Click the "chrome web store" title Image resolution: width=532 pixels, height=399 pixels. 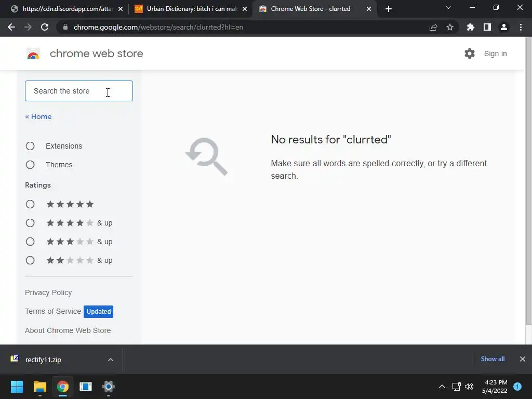[x=96, y=54]
